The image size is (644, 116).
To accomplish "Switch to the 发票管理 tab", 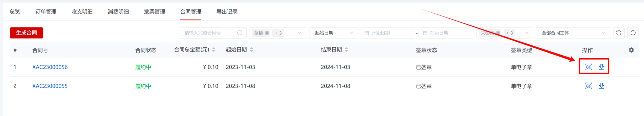I will (154, 11).
